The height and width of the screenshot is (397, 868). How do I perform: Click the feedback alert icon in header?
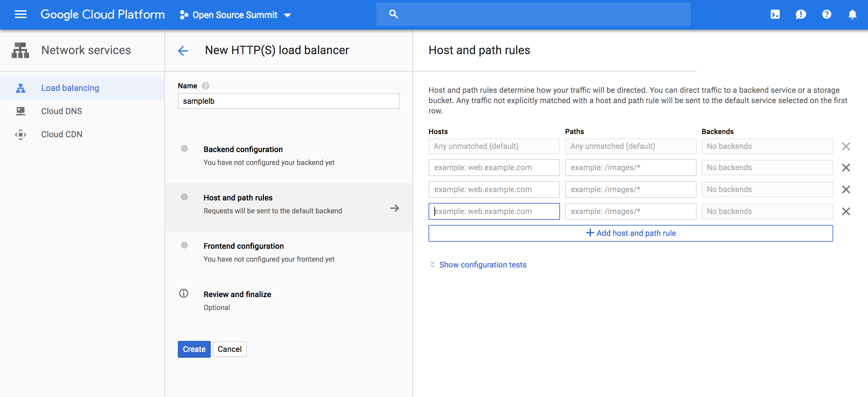coord(801,15)
